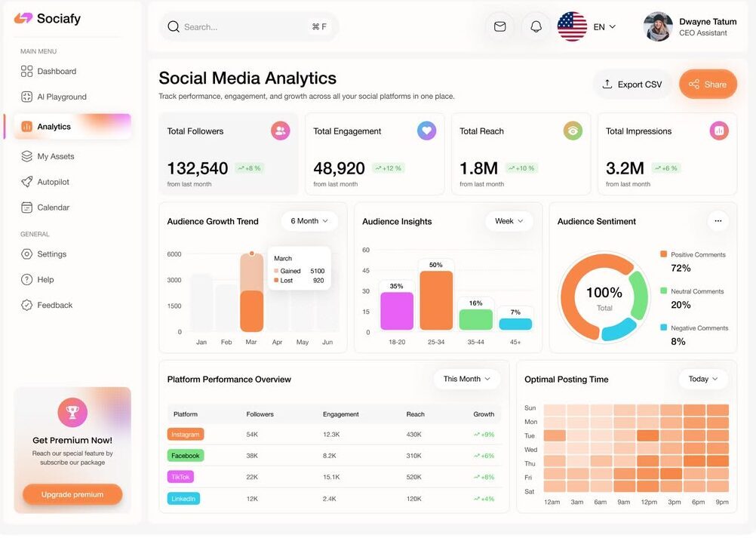The image size is (756, 538).
Task: Click the AI Playground icon
Action: point(26,97)
